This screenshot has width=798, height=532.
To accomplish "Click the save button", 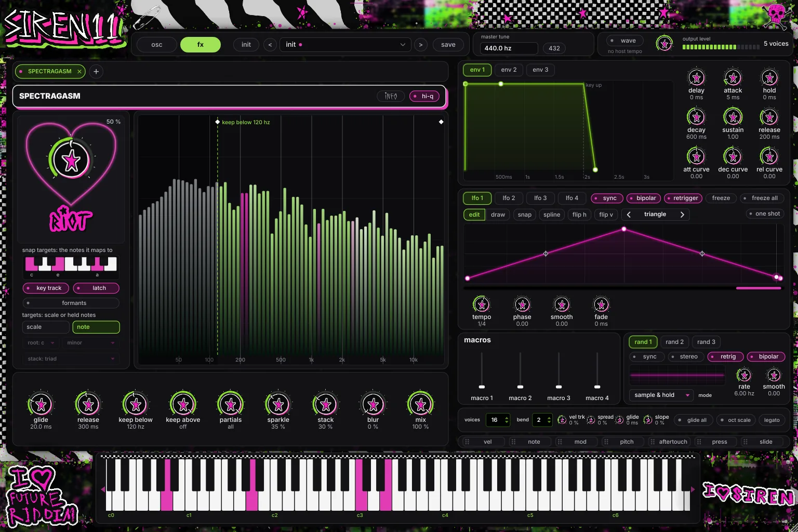I will (448, 45).
